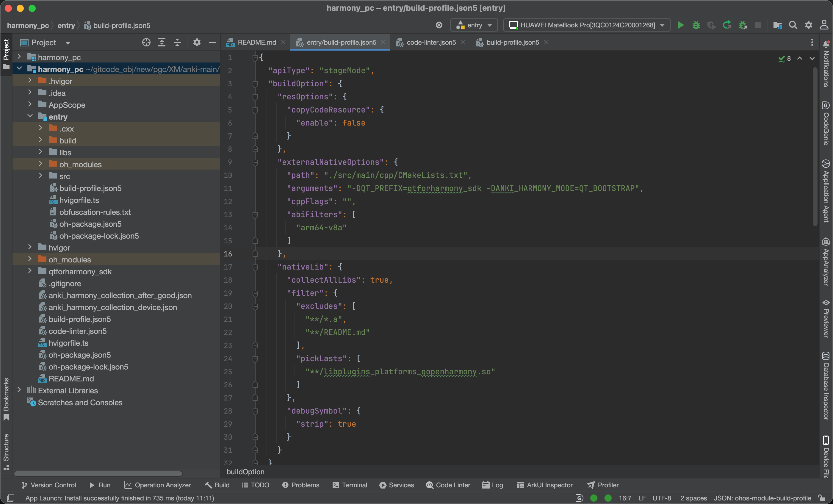Open the Code Linter tool window
Viewport: 833px width, 504px height.
tap(448, 485)
